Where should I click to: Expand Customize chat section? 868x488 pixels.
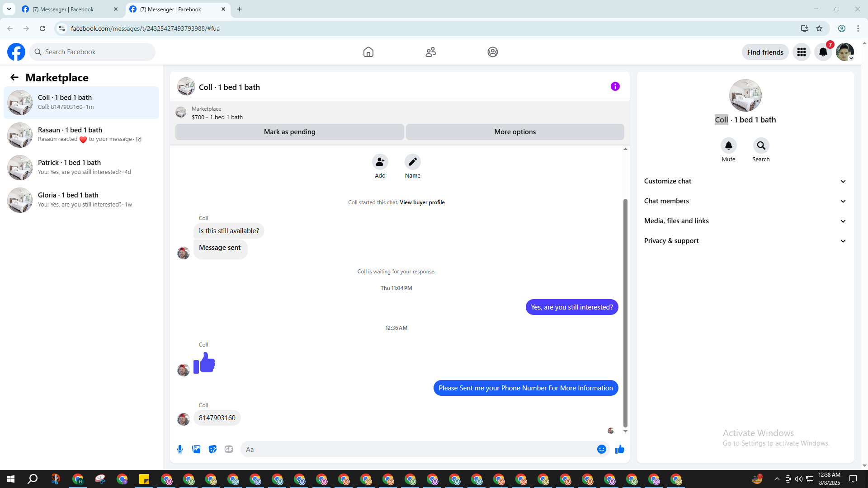745,181
